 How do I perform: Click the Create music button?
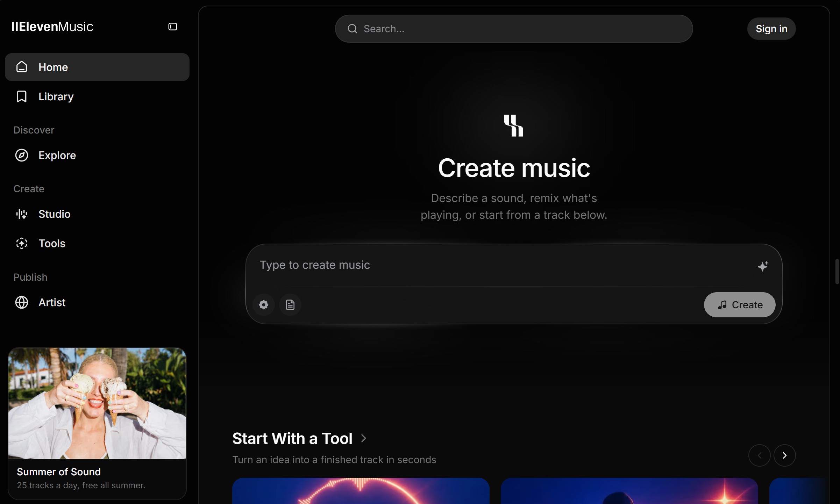pyautogui.click(x=739, y=305)
